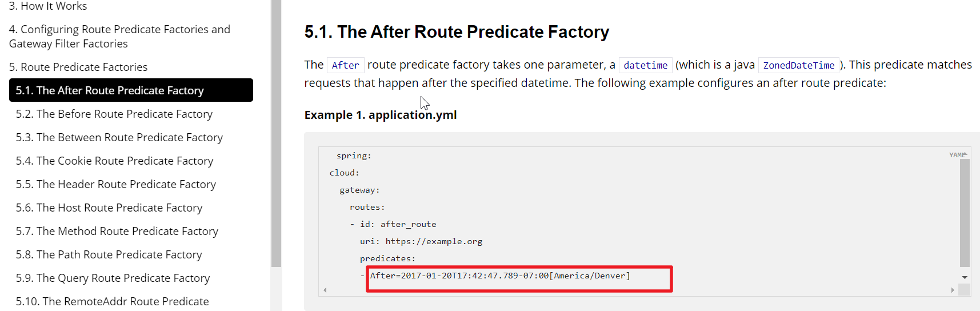Open "5.4. The Cookie Route Predicate Factory"
Image resolution: width=980 pixels, height=311 pixels.
(114, 161)
